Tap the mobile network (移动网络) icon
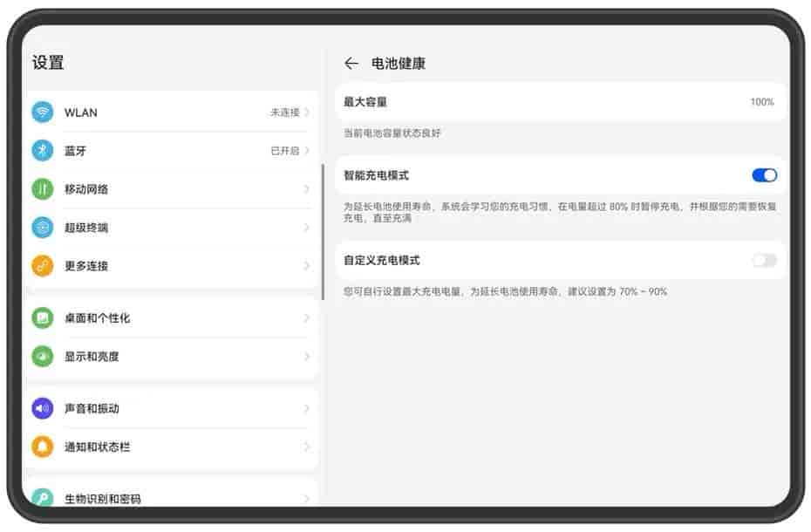The height and width of the screenshot is (532, 811). 43,189
